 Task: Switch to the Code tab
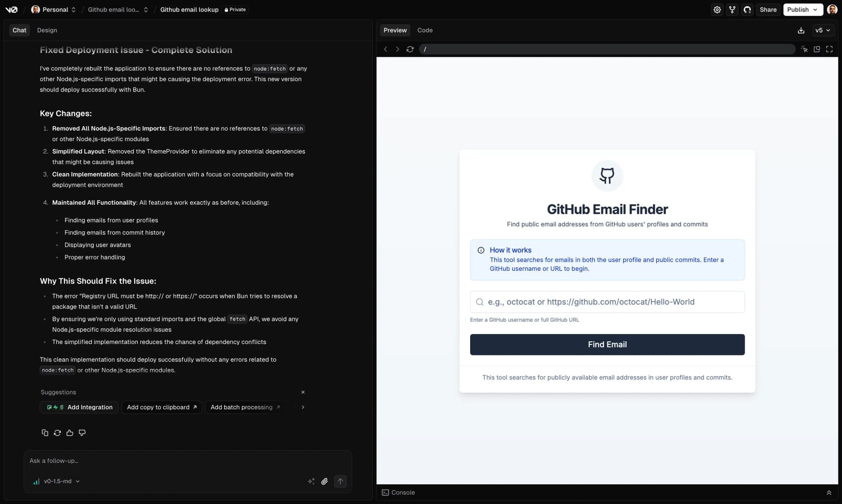[x=424, y=30]
